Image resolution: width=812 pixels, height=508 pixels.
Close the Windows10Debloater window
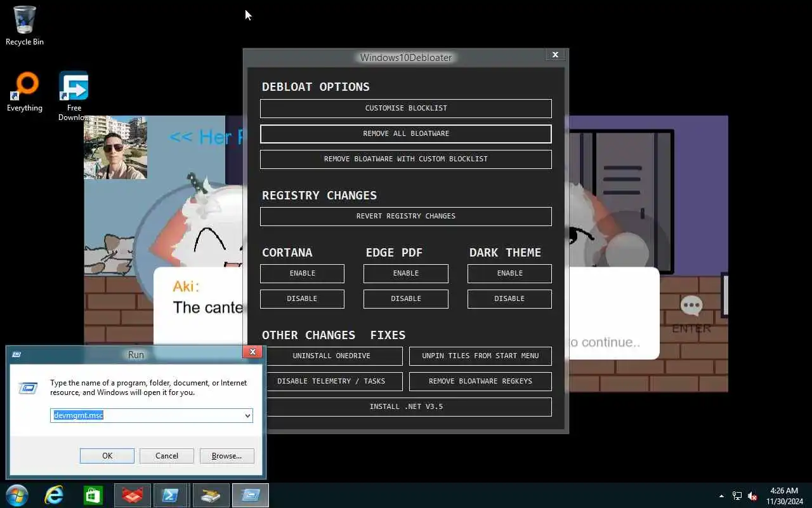pyautogui.click(x=555, y=55)
